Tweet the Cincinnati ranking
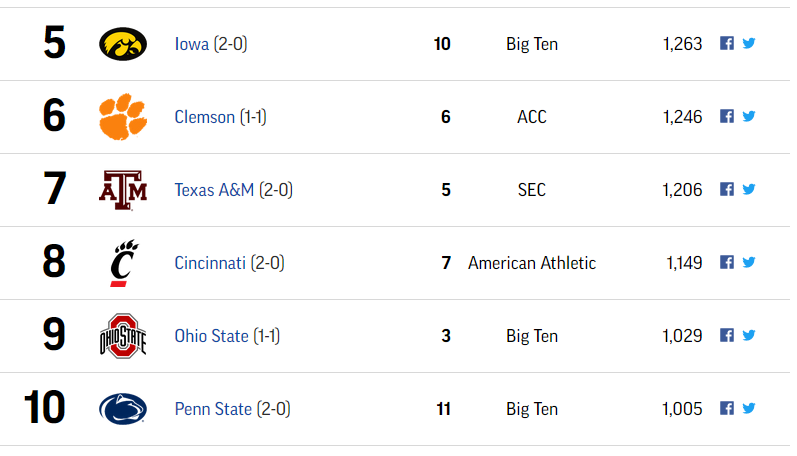Viewport: 797px width, 456px height. click(748, 262)
